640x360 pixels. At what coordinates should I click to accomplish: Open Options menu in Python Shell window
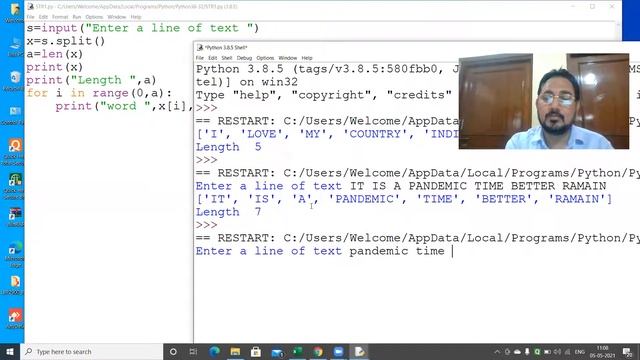click(x=265, y=58)
